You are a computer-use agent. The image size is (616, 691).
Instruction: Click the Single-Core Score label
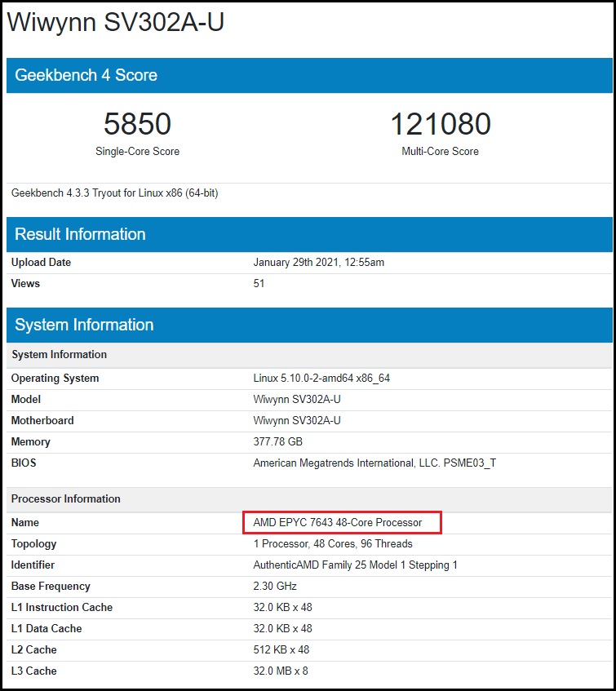click(x=137, y=151)
